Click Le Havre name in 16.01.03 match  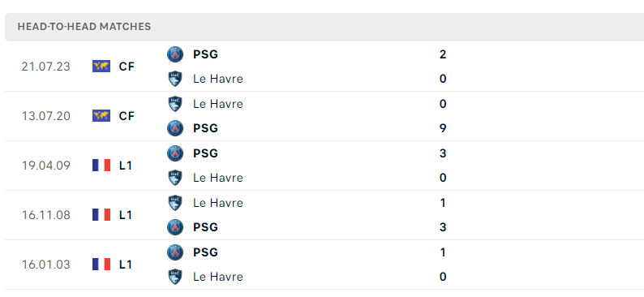pyautogui.click(x=217, y=277)
